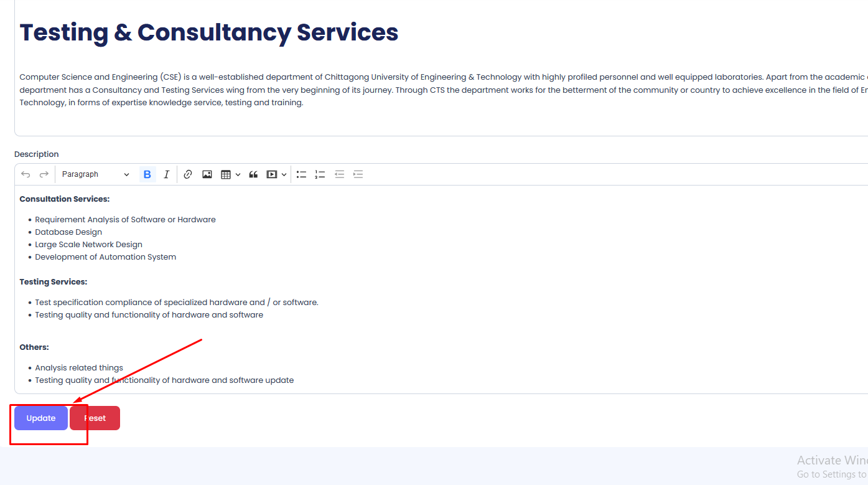Viewport: 868px width, 485px height.
Task: Click the insert media icon
Action: [272, 174]
